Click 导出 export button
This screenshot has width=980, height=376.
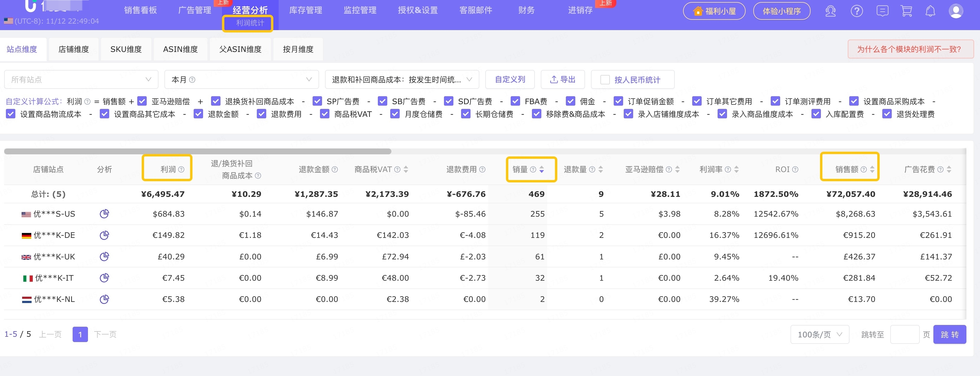(x=563, y=80)
